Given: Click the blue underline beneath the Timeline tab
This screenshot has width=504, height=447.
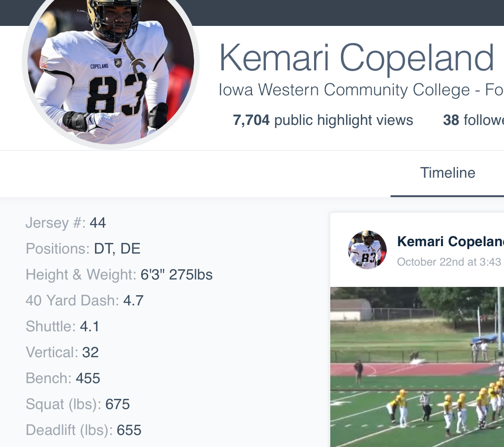Looking at the screenshot, I should pyautogui.click(x=447, y=196).
